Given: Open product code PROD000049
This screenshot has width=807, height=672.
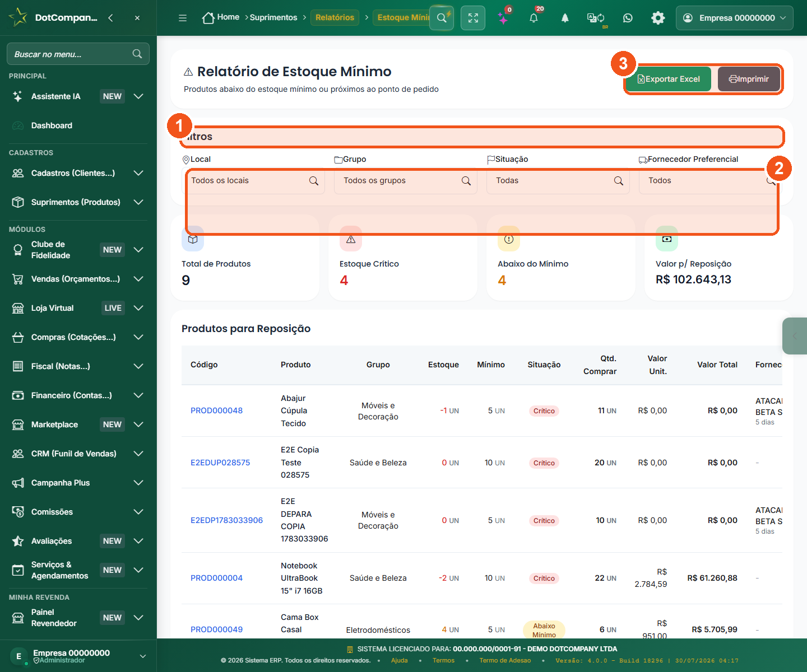Looking at the screenshot, I should point(216,629).
